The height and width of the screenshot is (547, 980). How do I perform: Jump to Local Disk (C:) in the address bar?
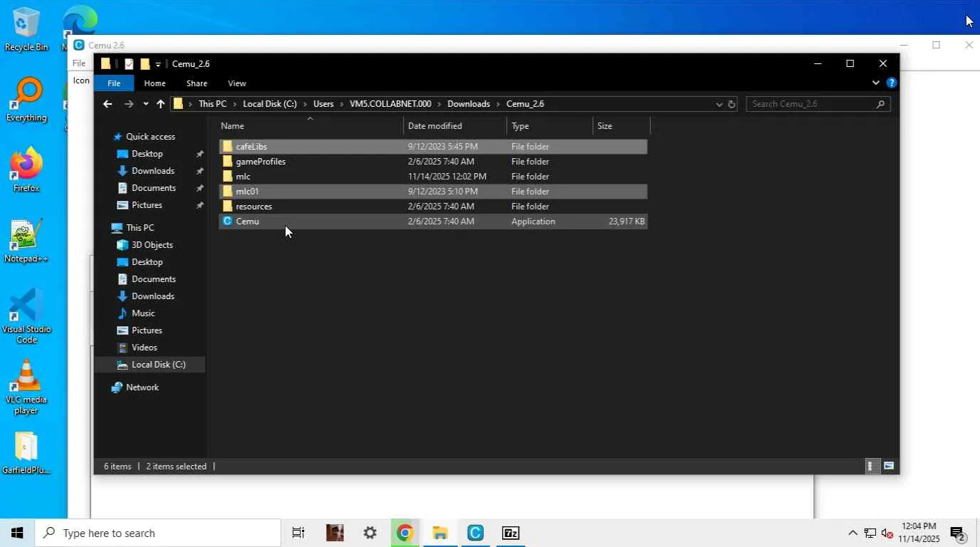[270, 104]
